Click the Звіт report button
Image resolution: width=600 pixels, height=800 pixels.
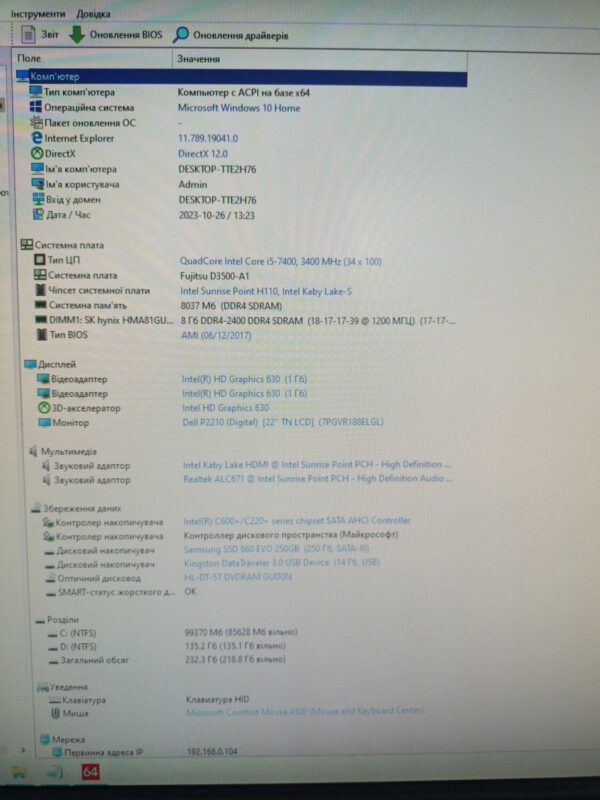40,35
